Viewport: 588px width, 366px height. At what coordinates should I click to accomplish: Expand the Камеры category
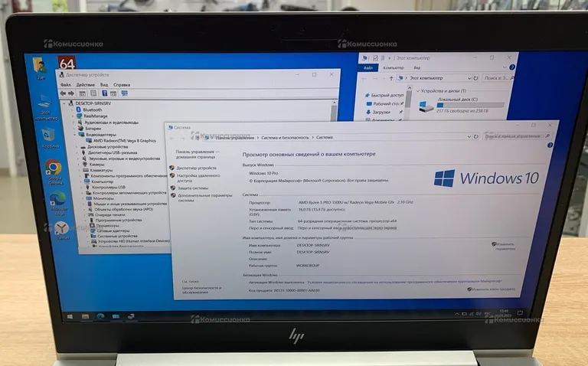coord(80,165)
